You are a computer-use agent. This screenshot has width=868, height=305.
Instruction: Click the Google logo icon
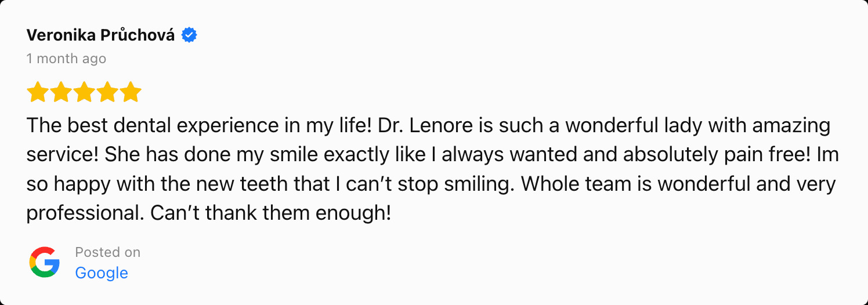point(45,262)
